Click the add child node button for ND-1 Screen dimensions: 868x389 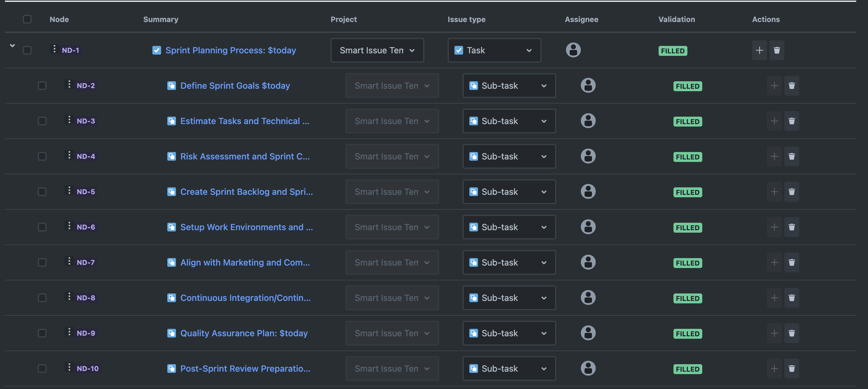tap(759, 50)
